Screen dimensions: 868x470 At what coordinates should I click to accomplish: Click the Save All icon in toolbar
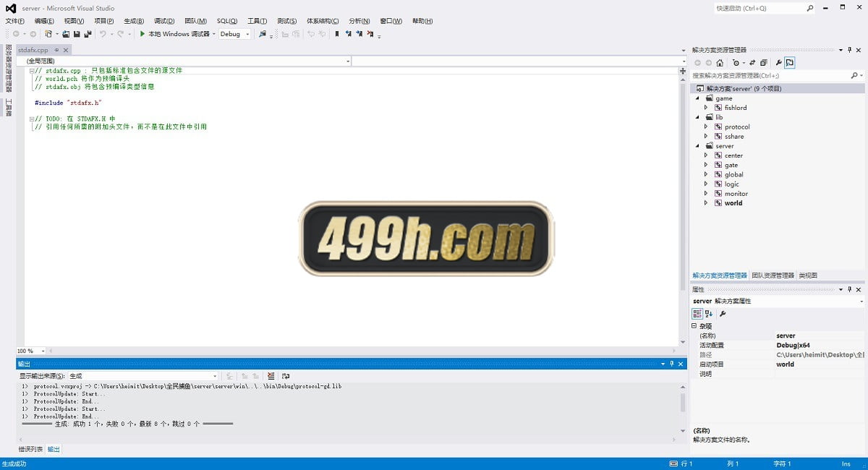(x=88, y=34)
